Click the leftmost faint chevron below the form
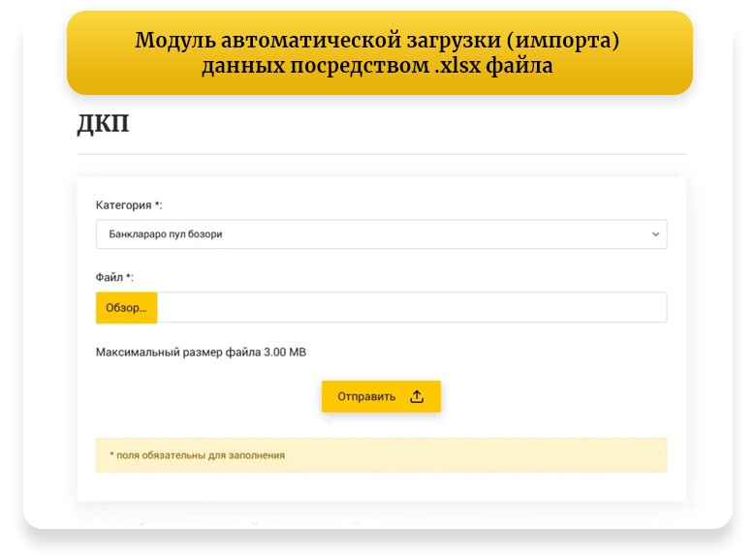The width and height of the screenshot is (756, 559). click(x=142, y=523)
